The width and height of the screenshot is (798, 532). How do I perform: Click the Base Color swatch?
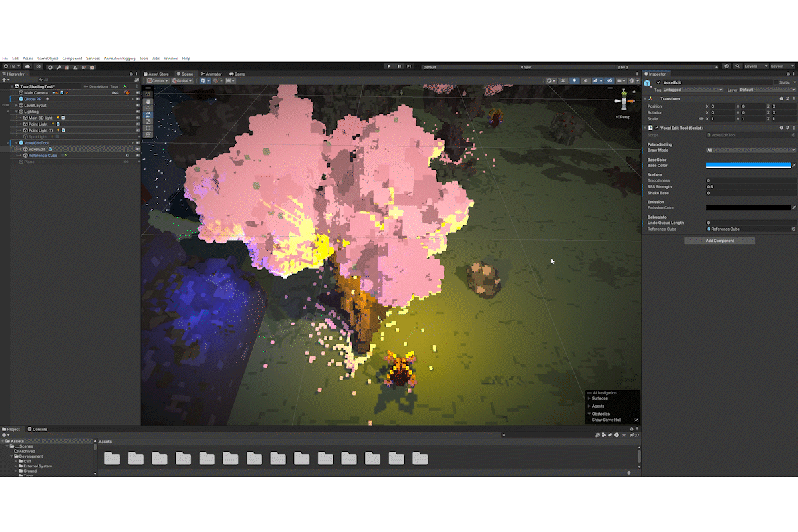tap(749, 165)
